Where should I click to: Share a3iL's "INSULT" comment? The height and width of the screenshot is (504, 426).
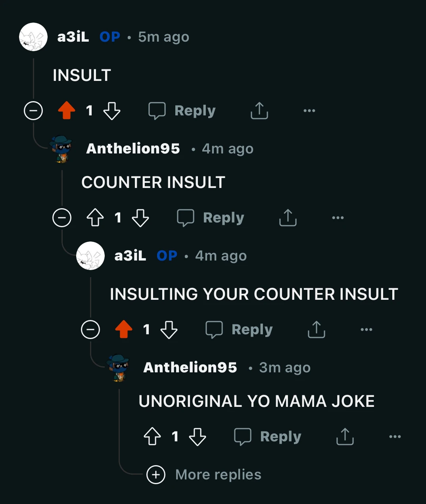[259, 111]
